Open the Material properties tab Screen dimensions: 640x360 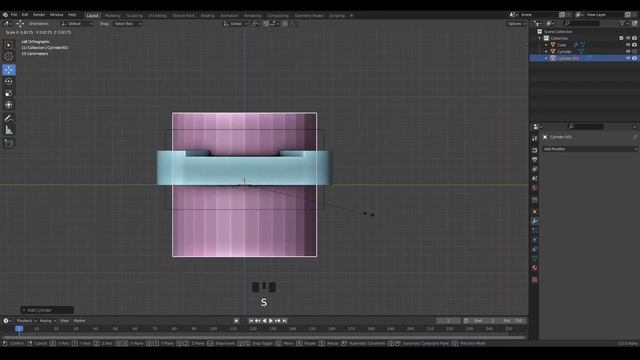[x=534, y=268]
